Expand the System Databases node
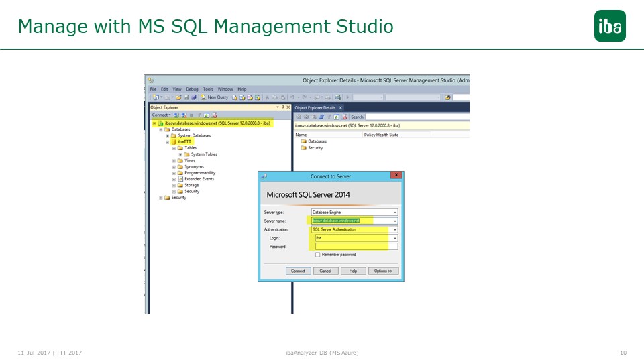The width and height of the screenshot is (644, 362). coord(168,136)
